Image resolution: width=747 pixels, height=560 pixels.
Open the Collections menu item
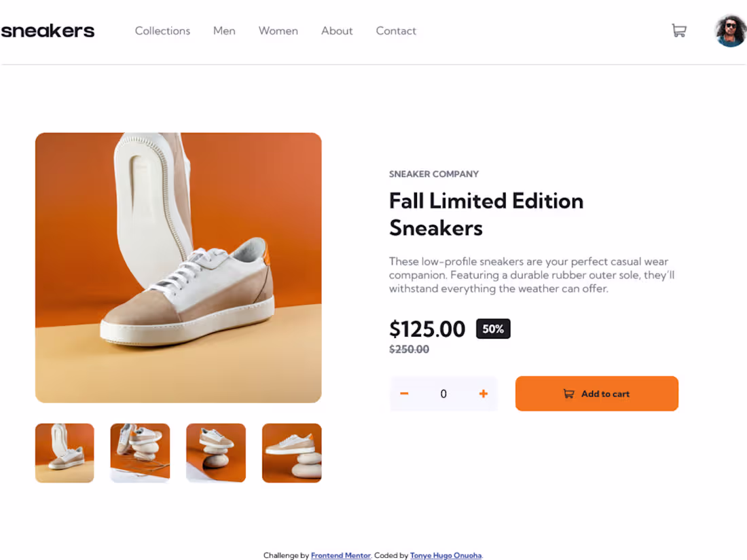coord(162,31)
